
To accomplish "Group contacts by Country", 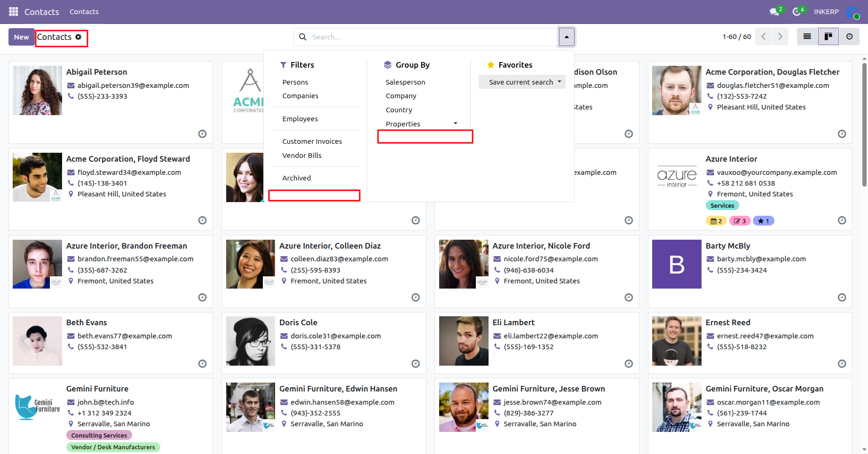I will click(399, 110).
